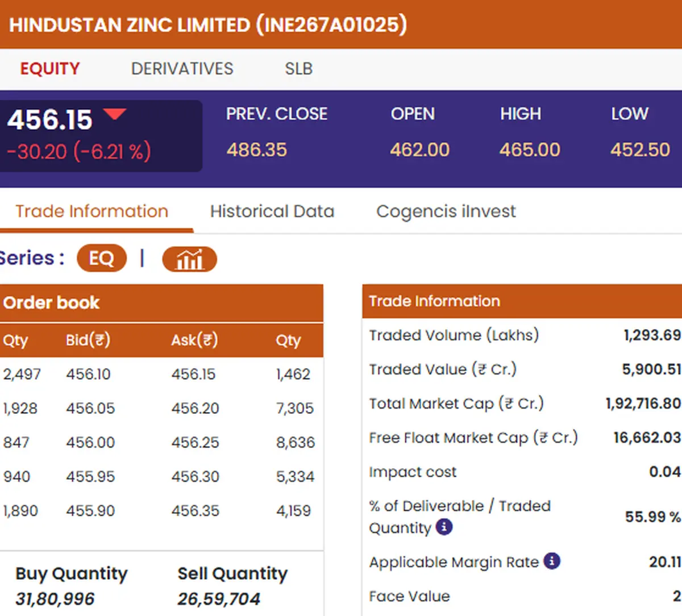Screen dimensions: 682x616
Task: Click bid price 456.00
Action: click(90, 443)
